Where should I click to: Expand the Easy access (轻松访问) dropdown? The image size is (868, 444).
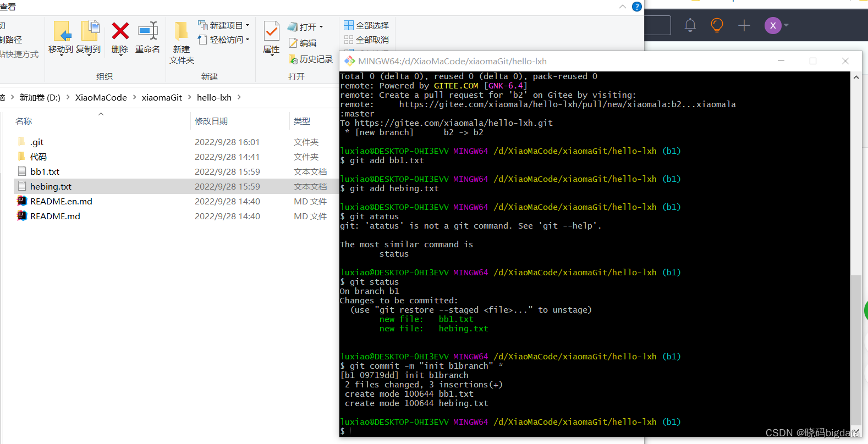click(248, 40)
